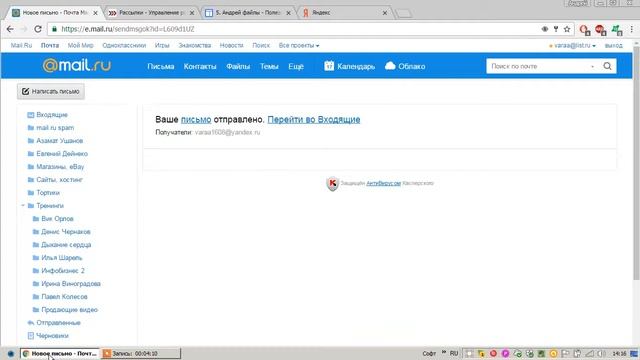This screenshot has width=640, height=360.
Task: Open the Ирина Виноградова subfolder
Action: pos(71,284)
